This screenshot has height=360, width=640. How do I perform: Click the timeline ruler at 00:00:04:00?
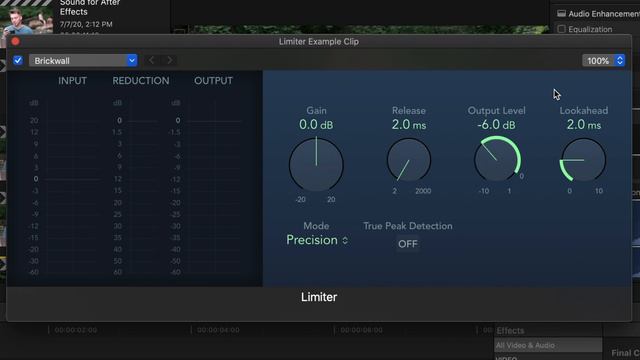coord(218,330)
